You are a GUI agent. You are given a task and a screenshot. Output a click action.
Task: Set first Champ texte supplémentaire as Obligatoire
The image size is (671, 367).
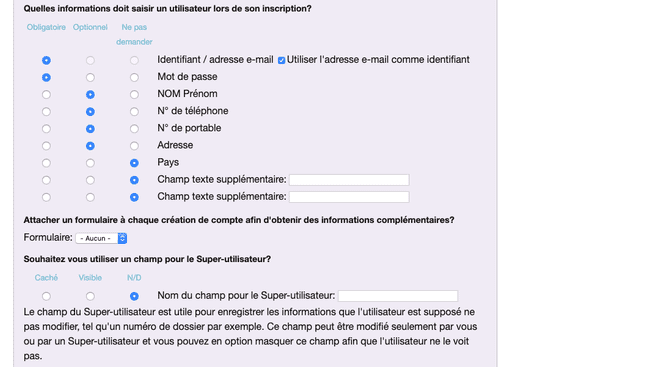[46, 180]
